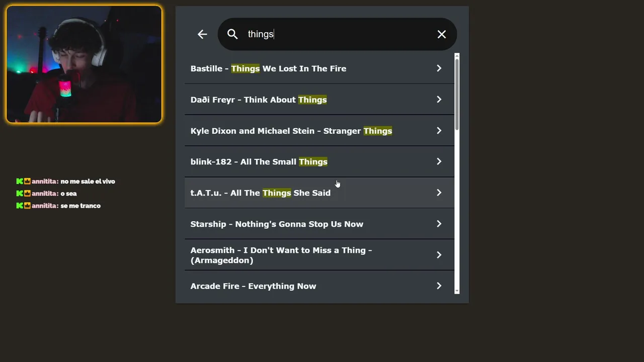Click inside the 'things' search field
644x362 pixels.
pyautogui.click(x=337, y=34)
